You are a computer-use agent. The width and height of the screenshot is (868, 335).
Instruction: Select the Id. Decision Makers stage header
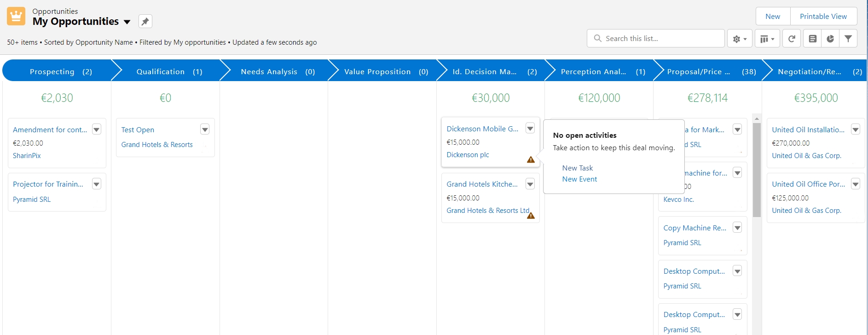[491, 71]
